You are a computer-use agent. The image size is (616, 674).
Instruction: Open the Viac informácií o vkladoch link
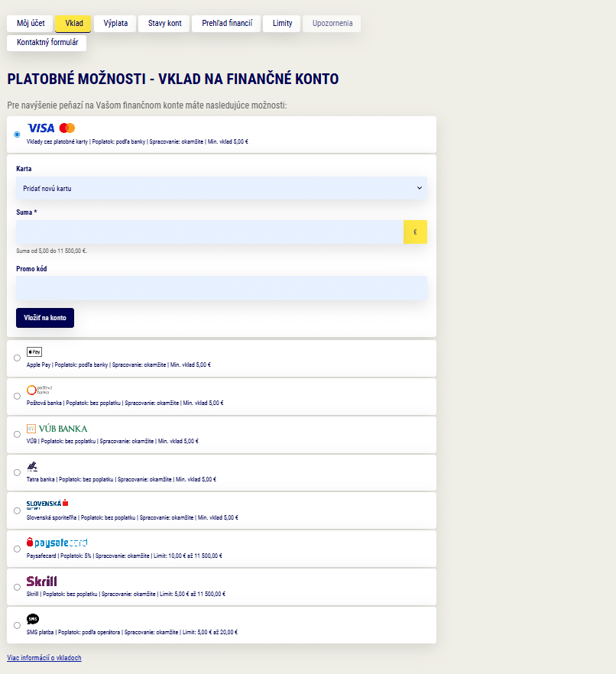(x=44, y=658)
